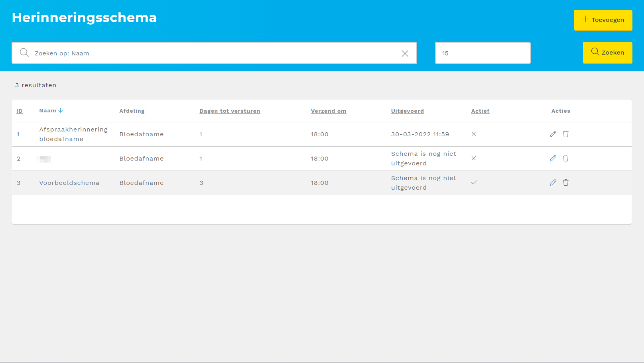Sort the table by Verzend om
This screenshot has width=644, height=363.
[328, 111]
